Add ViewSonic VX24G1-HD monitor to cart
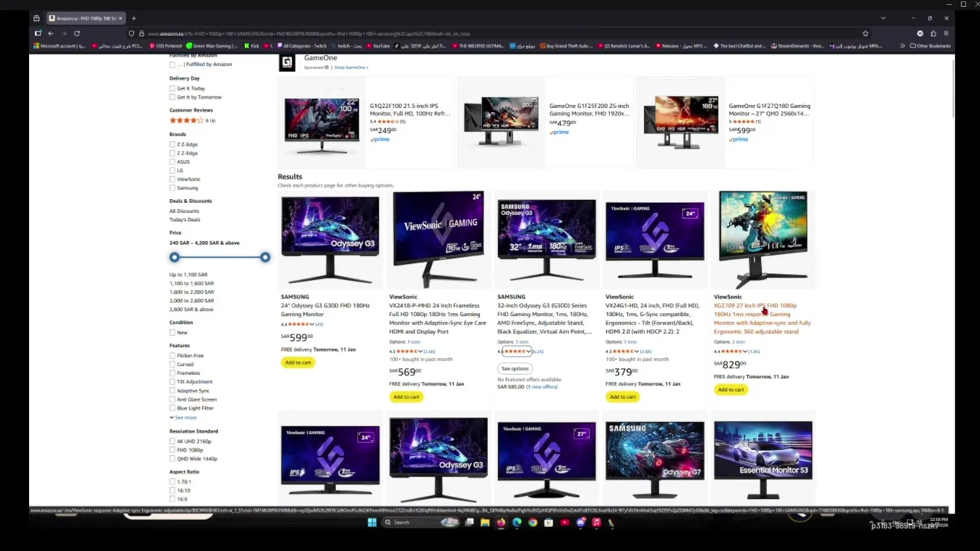This screenshot has width=980, height=551. click(x=622, y=396)
